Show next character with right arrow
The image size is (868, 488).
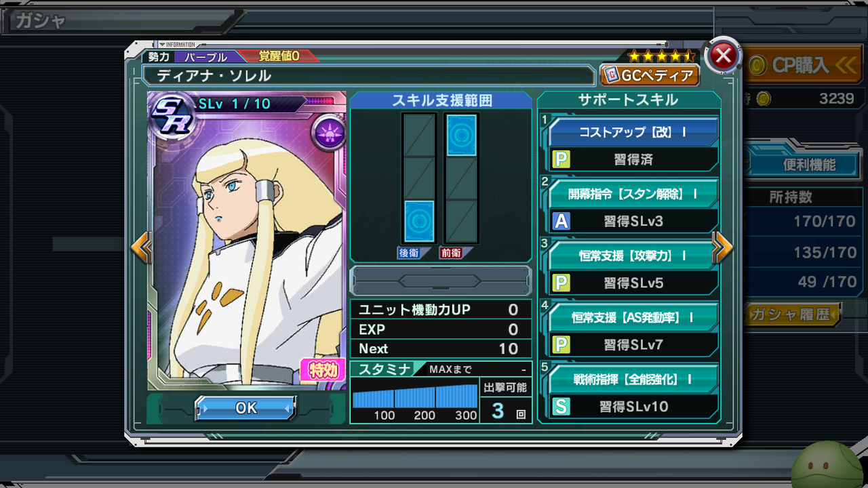(x=723, y=247)
